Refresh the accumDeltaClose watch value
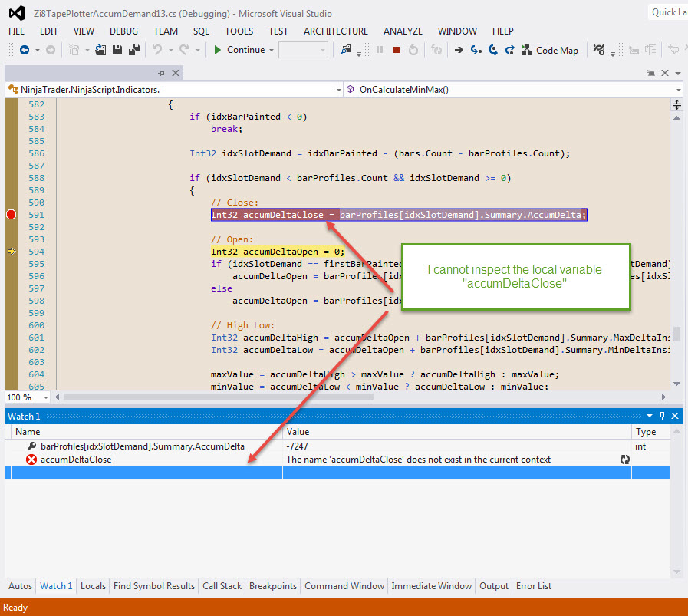Image resolution: width=688 pixels, height=616 pixels. 625,460
